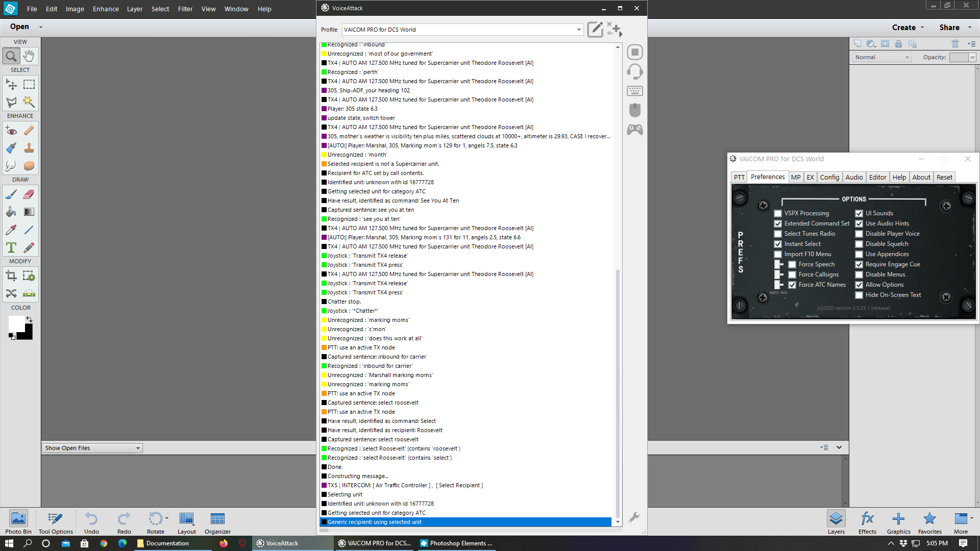The width and height of the screenshot is (980, 551).
Task: Enable Disable Player Voice checkbox
Action: (x=859, y=234)
